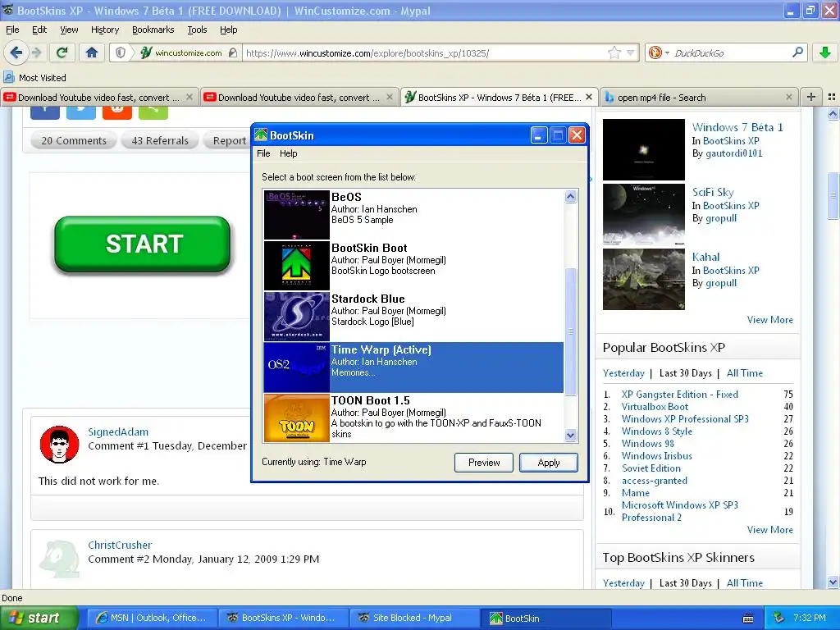Open the History menu

point(104,30)
